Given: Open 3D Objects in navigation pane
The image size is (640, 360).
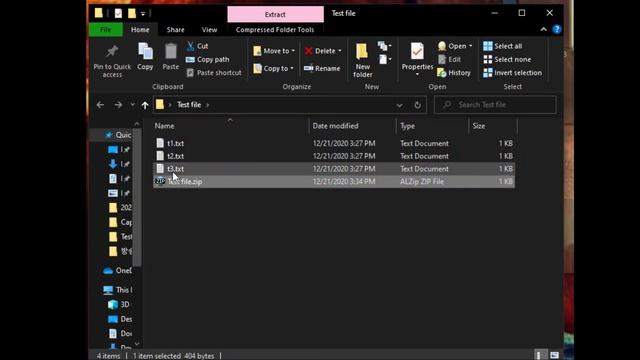Looking at the screenshot, I should click(x=119, y=304).
